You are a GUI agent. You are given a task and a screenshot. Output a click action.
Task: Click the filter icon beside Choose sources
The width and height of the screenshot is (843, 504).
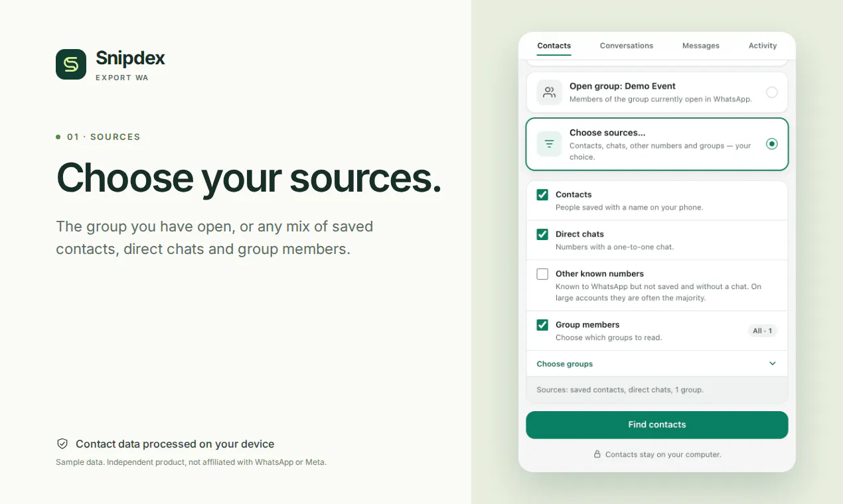[549, 144]
